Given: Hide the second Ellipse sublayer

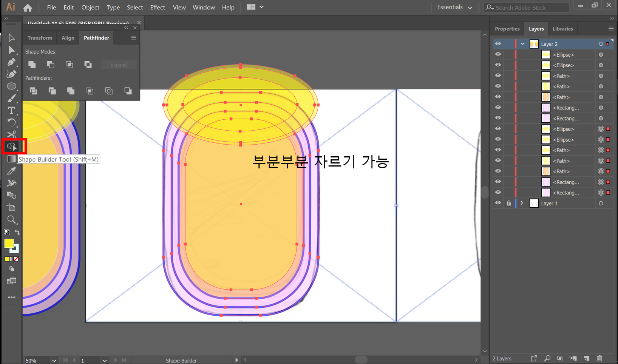Looking at the screenshot, I should pos(498,65).
